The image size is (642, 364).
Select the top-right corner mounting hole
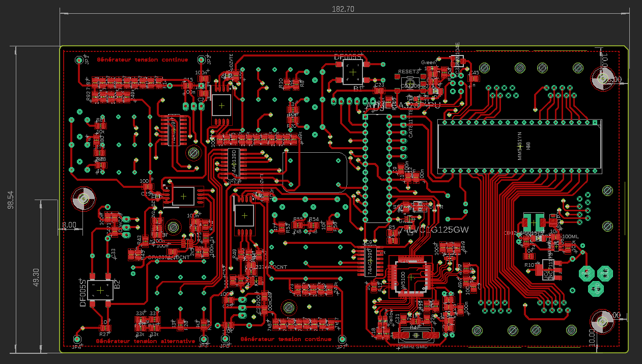coord(603,79)
